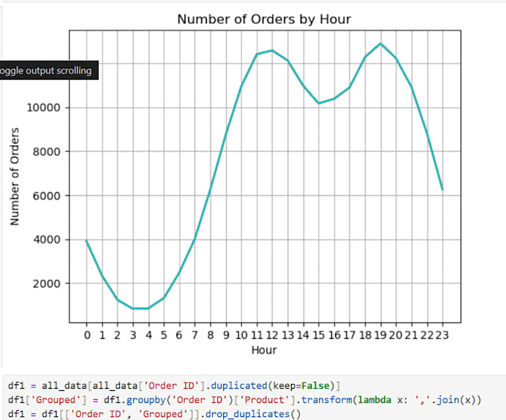Click the y-axis tick label 10000
Screen dimensions: 506x420
click(x=44, y=107)
